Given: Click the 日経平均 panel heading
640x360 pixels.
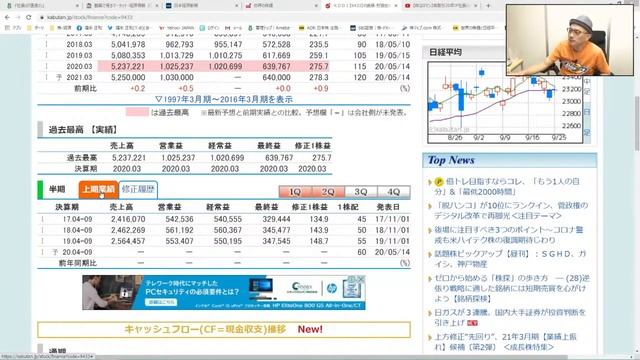Looking at the screenshot, I should pyautogui.click(x=445, y=52).
